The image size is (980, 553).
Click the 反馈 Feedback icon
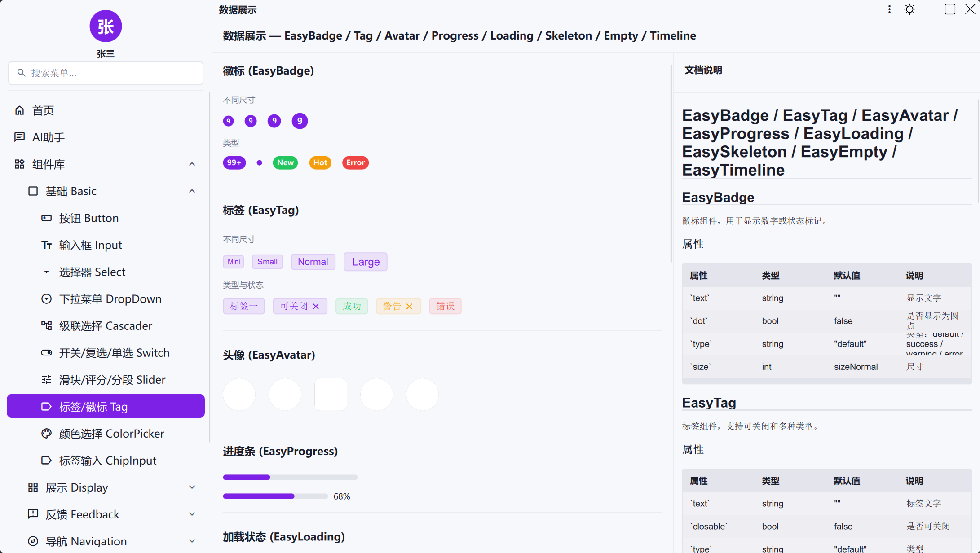pyautogui.click(x=33, y=514)
